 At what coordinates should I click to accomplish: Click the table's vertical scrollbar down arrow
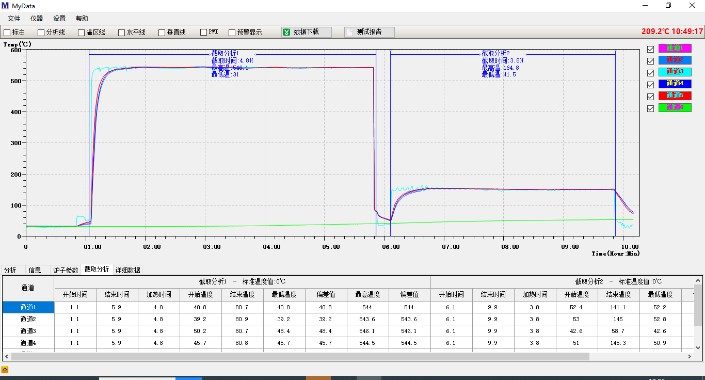coord(698,347)
